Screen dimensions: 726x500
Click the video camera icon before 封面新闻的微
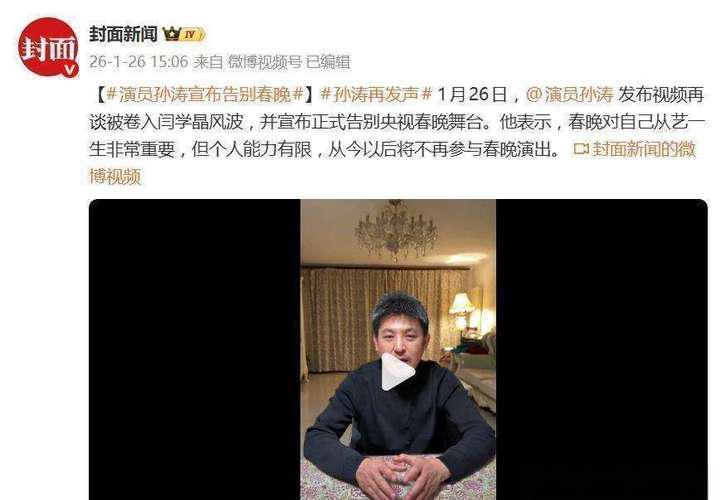(581, 149)
